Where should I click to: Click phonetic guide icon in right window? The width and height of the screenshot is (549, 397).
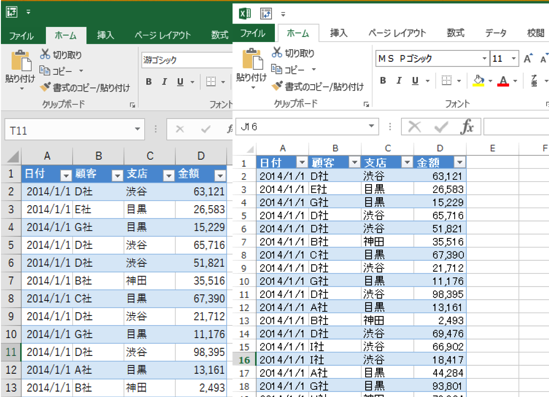click(x=534, y=81)
